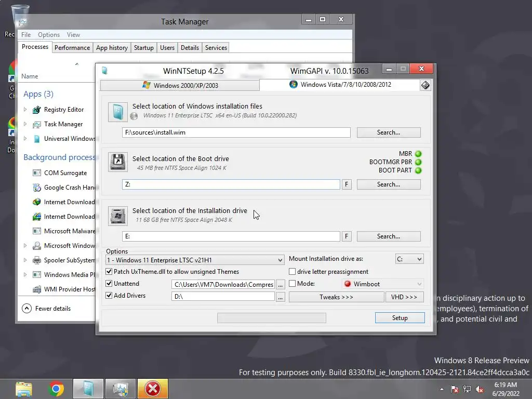
Task: Open Task Manager Startup tab
Action: pos(144,48)
